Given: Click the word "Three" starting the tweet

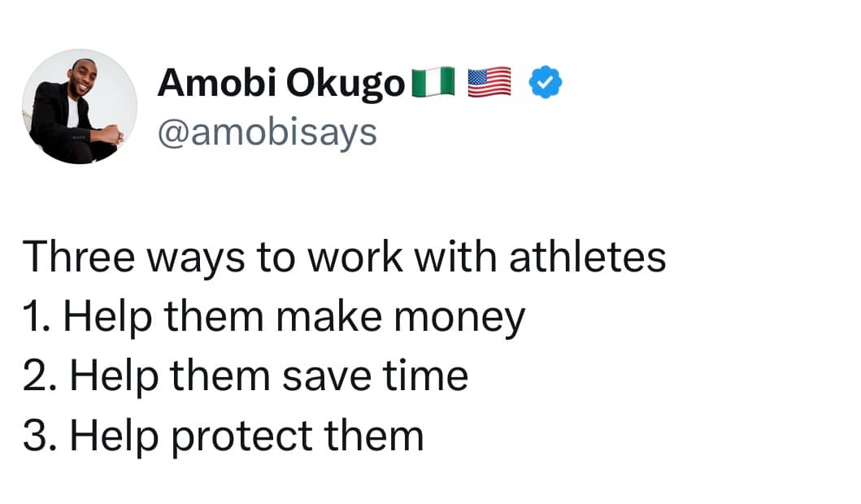Looking at the screenshot, I should point(79,257).
